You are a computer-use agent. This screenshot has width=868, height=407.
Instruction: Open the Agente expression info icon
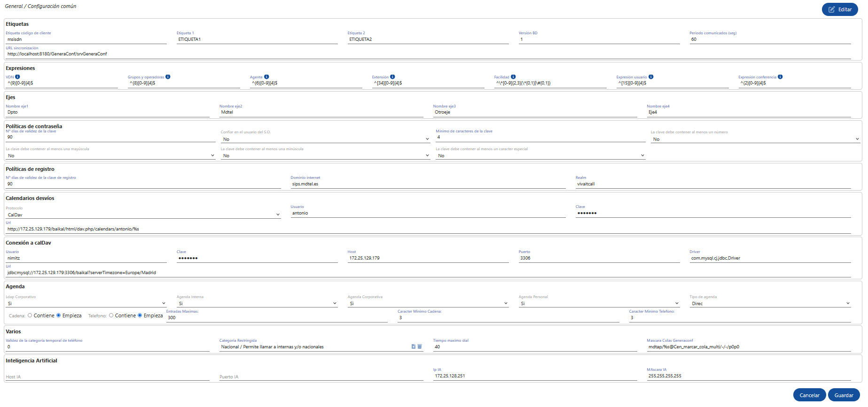pyautogui.click(x=266, y=77)
